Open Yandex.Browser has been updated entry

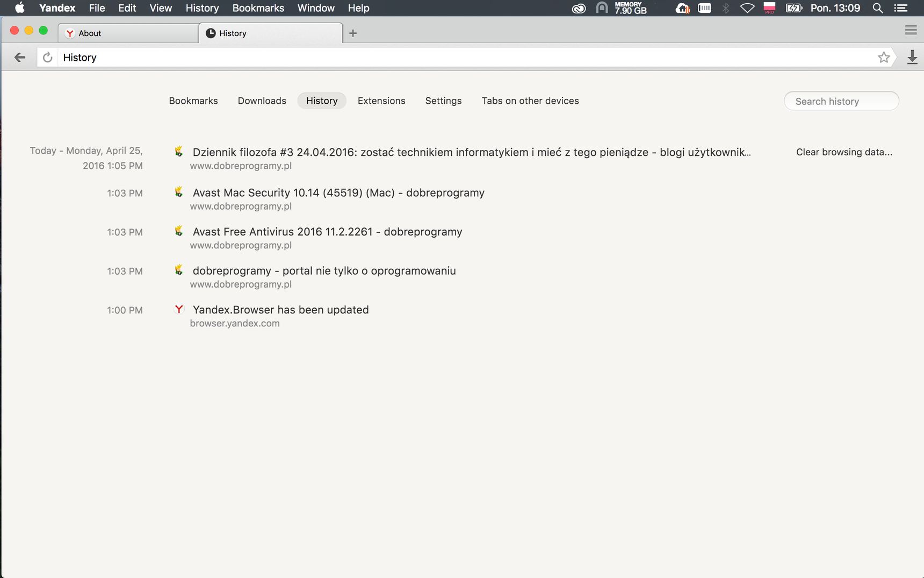click(x=280, y=310)
